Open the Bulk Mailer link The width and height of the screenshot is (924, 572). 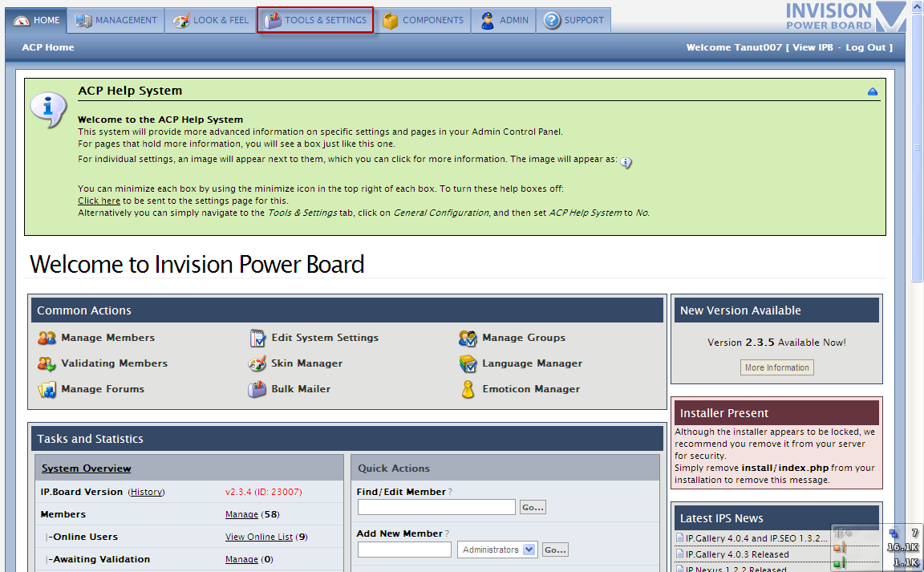click(301, 389)
